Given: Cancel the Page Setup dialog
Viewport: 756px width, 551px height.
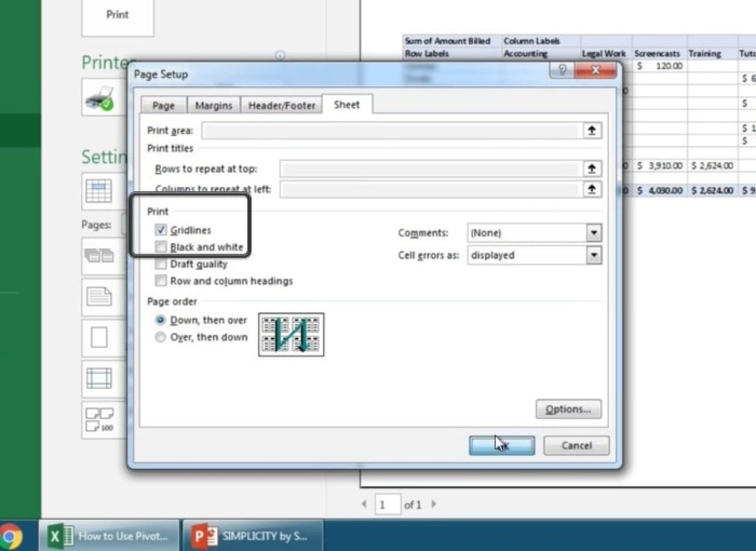Looking at the screenshot, I should tap(576, 445).
